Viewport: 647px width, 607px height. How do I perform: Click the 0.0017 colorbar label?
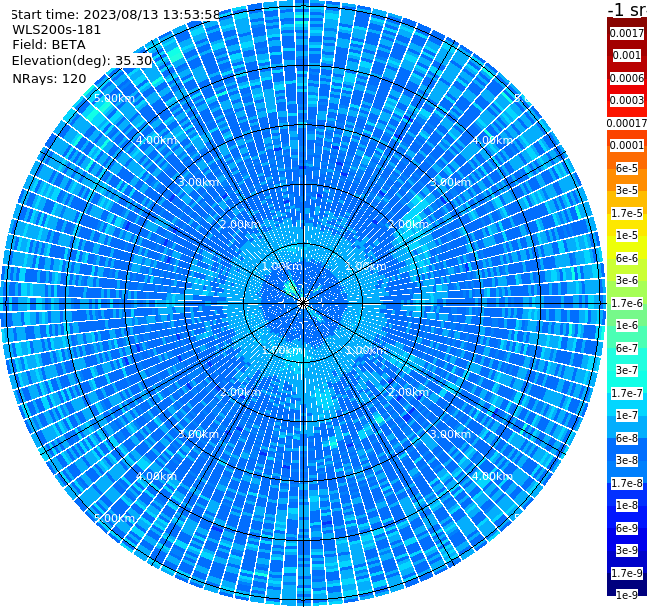[x=627, y=33]
